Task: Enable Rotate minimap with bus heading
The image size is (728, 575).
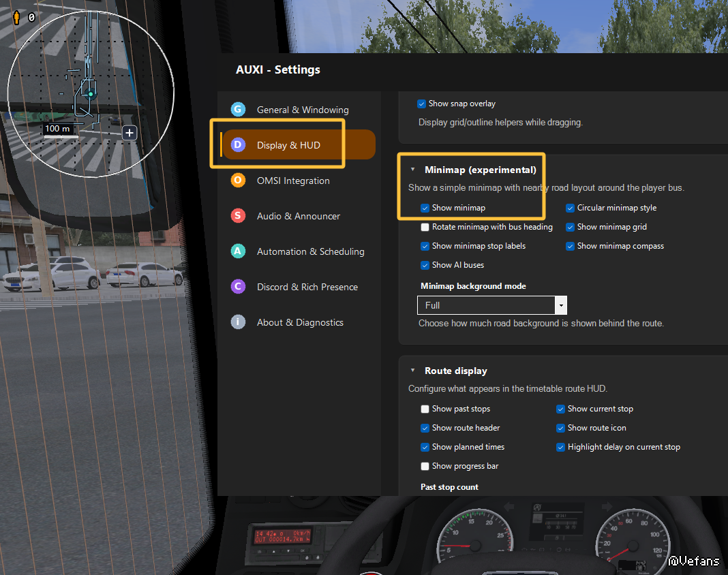Action: tap(425, 227)
